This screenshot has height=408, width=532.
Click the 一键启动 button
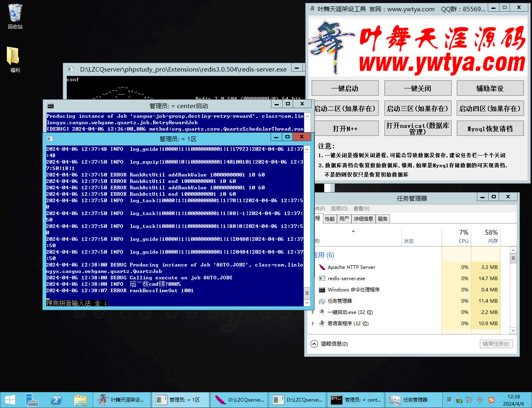(345, 88)
